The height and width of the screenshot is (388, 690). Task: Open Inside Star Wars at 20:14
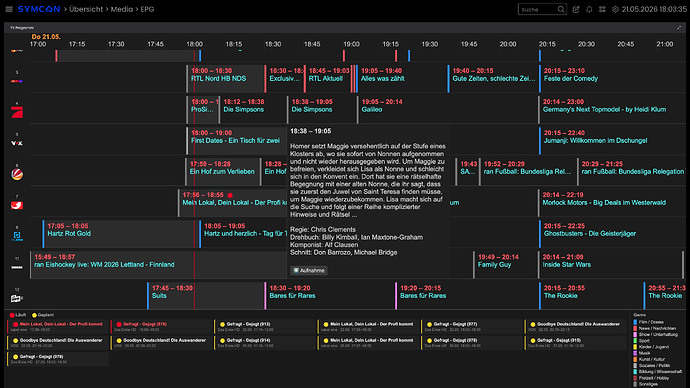click(x=611, y=265)
